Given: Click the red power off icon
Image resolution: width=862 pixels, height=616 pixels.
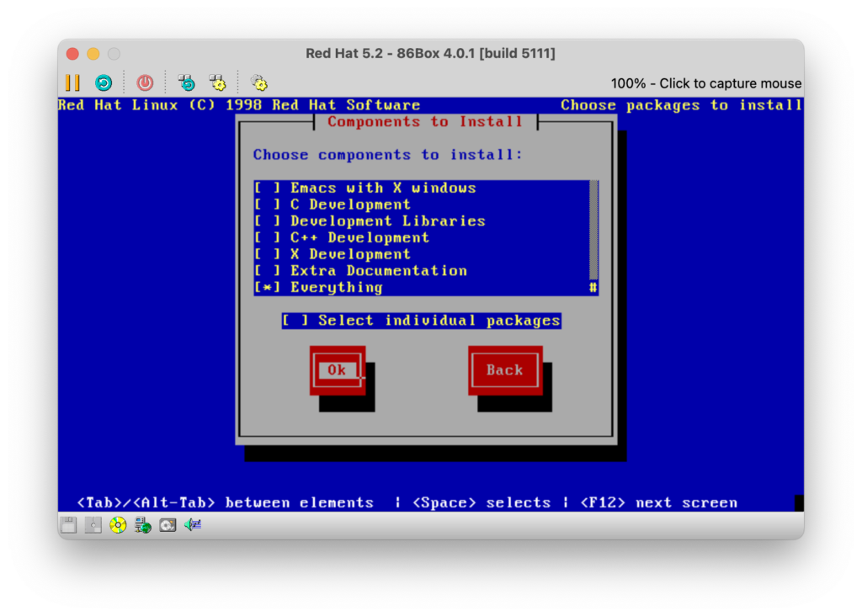Looking at the screenshot, I should click(145, 83).
